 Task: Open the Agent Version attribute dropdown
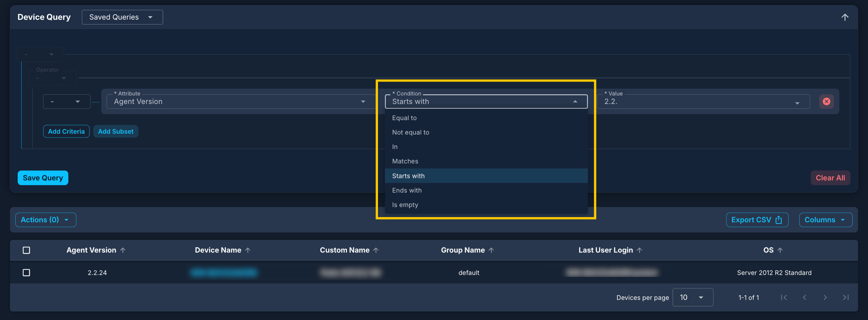(239, 102)
